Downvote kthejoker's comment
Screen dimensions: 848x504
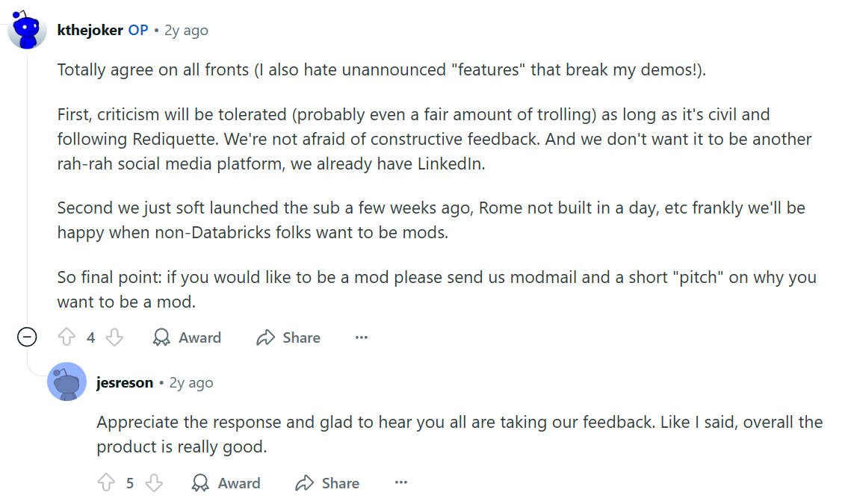[114, 337]
